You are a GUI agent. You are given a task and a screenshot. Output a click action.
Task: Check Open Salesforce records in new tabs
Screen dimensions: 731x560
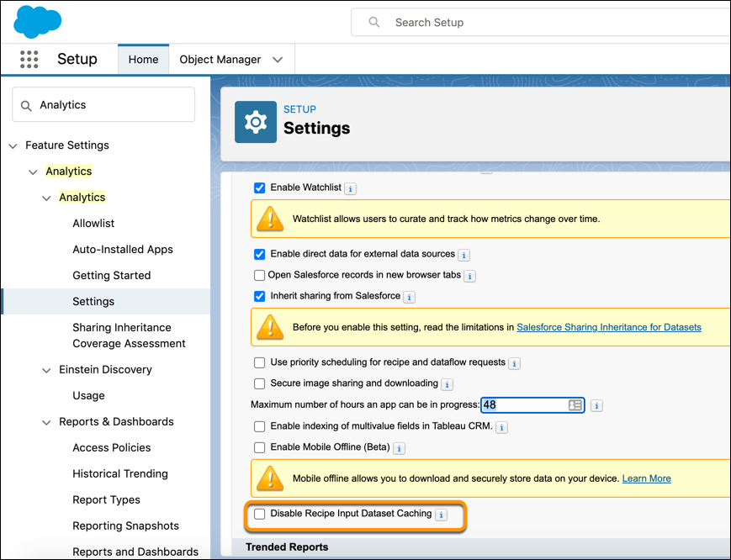pyautogui.click(x=259, y=275)
